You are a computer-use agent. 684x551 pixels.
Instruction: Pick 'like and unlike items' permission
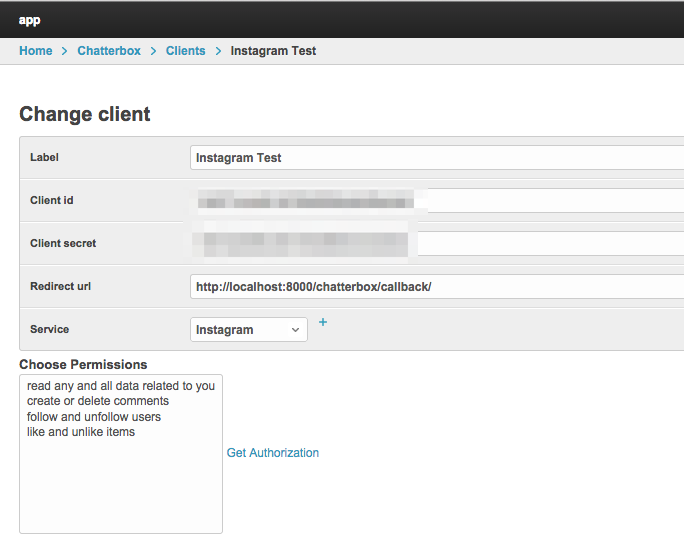(81, 432)
